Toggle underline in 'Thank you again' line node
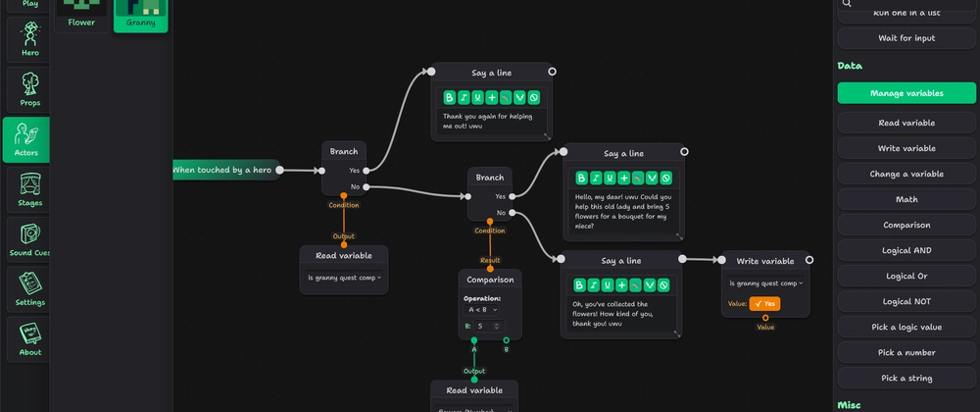This screenshot has height=412, width=980. point(477,97)
